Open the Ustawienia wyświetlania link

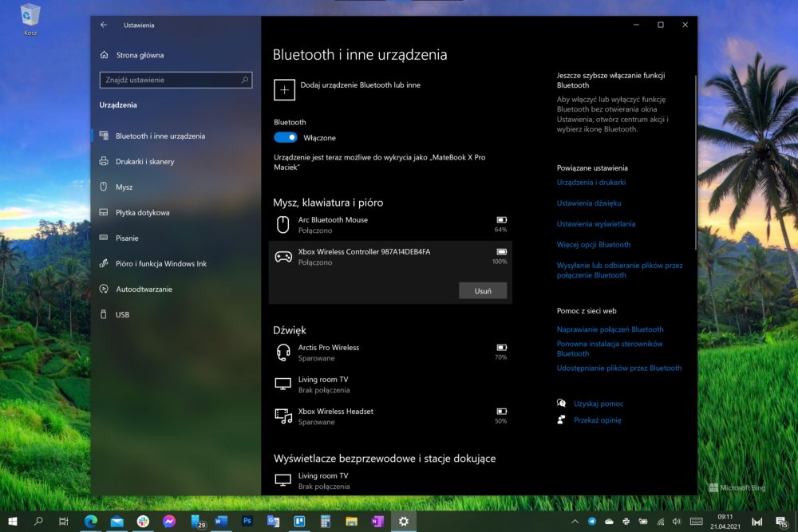(x=596, y=224)
